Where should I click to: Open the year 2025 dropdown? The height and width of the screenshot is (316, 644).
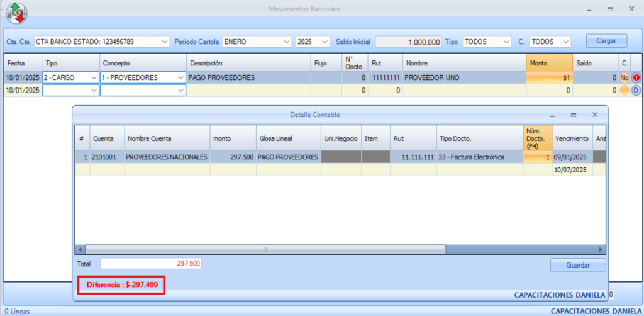click(x=313, y=42)
